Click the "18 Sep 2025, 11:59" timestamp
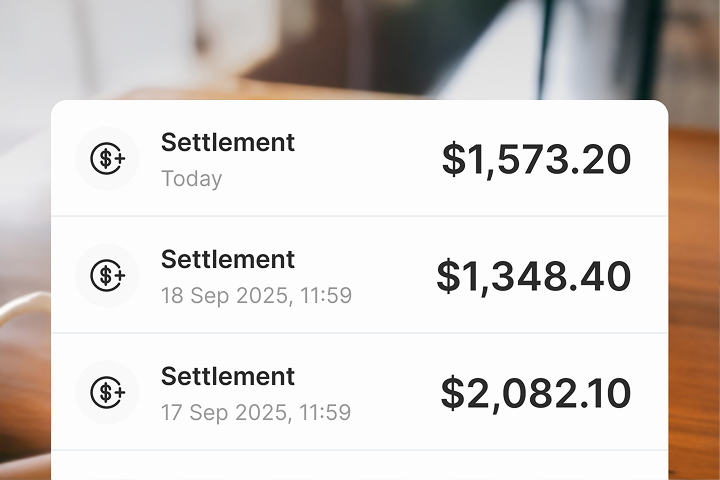Viewport: 720px width, 480px height. click(x=256, y=296)
